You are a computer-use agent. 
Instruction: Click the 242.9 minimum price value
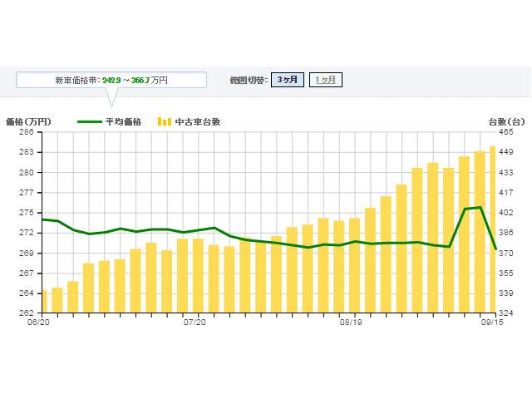(111, 80)
